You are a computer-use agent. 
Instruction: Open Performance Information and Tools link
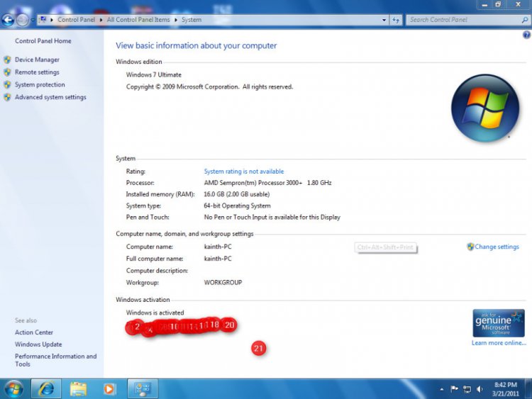coord(55,360)
